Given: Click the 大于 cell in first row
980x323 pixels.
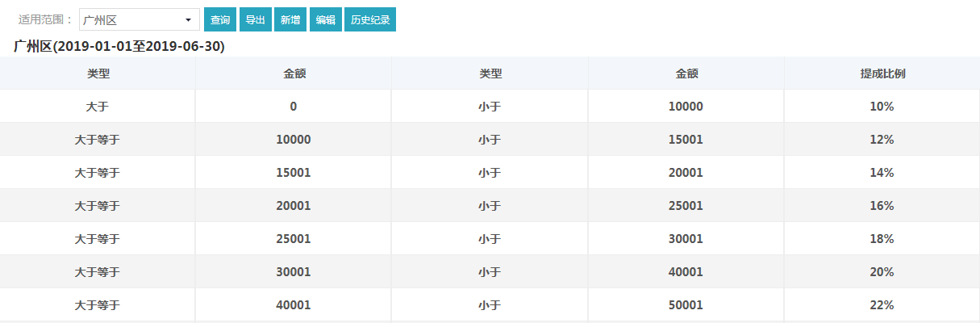Looking at the screenshot, I should point(98,107).
